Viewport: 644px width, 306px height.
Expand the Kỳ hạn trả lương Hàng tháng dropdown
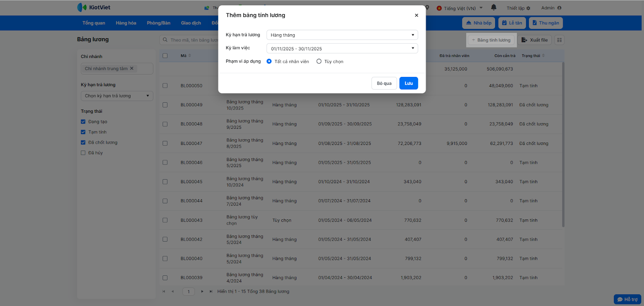[x=342, y=35]
